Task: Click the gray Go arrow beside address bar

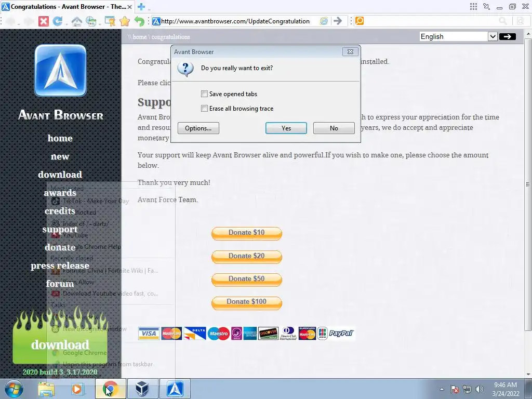Action: pos(338,21)
